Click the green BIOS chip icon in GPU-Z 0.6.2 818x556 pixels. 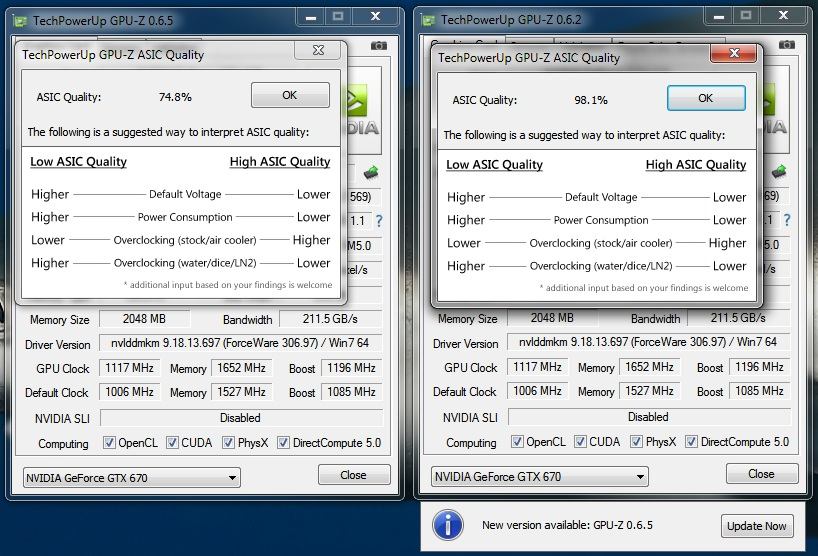pos(778,171)
